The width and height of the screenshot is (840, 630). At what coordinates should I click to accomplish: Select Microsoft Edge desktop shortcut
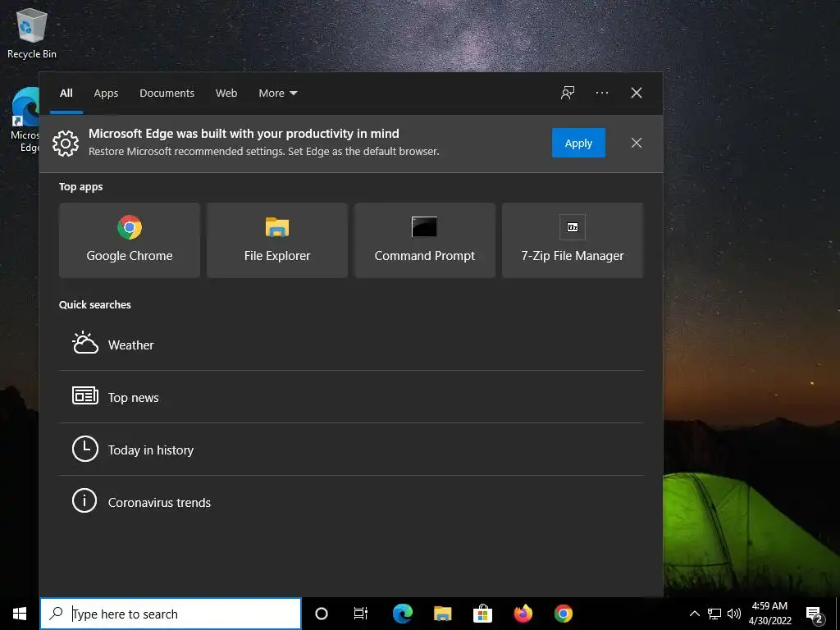[x=25, y=121]
